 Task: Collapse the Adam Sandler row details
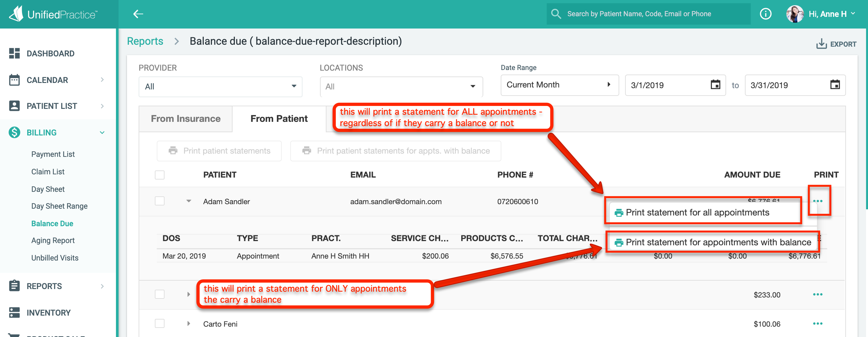pyautogui.click(x=189, y=201)
